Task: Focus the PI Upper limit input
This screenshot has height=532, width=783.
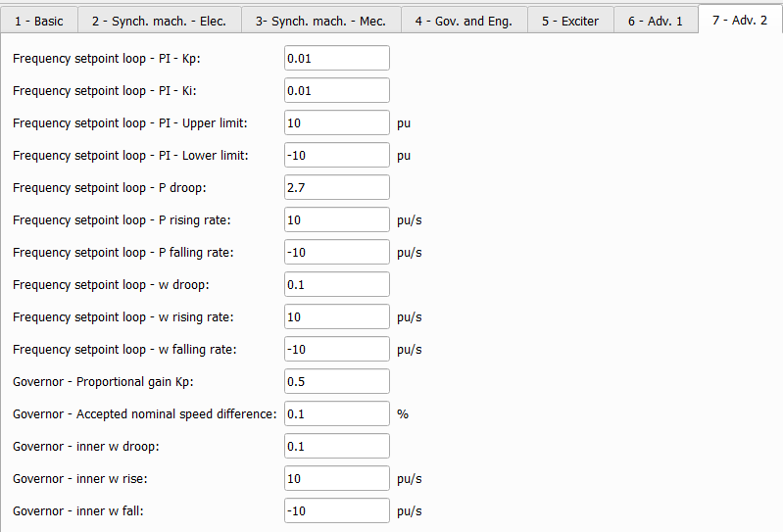Action: coord(336,123)
